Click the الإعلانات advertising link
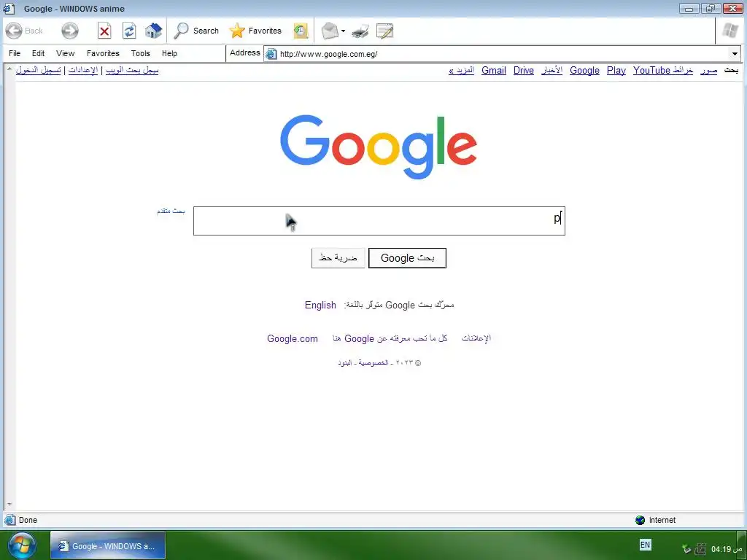The image size is (747, 560). pos(476,338)
